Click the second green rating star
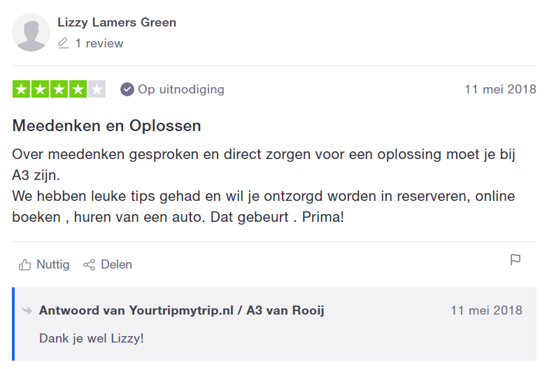 click(x=40, y=89)
